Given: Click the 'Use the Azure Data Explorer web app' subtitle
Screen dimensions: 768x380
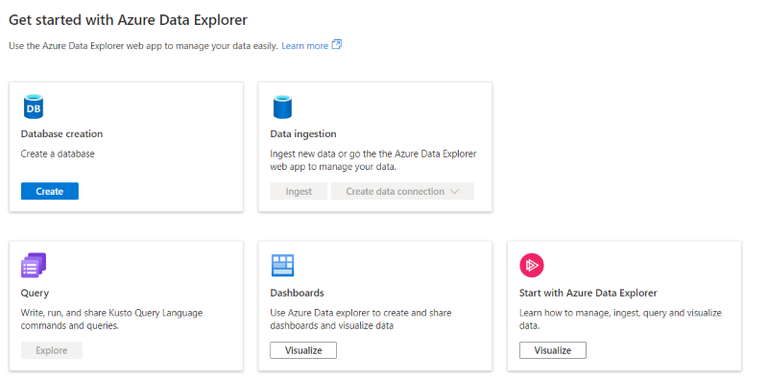Looking at the screenshot, I should coord(143,46).
